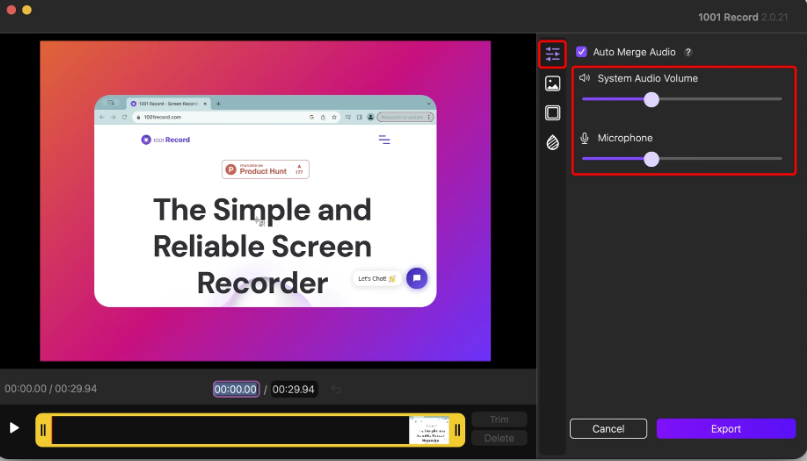Close the window with red button
Viewport: 807px width, 461px height.
point(11,10)
